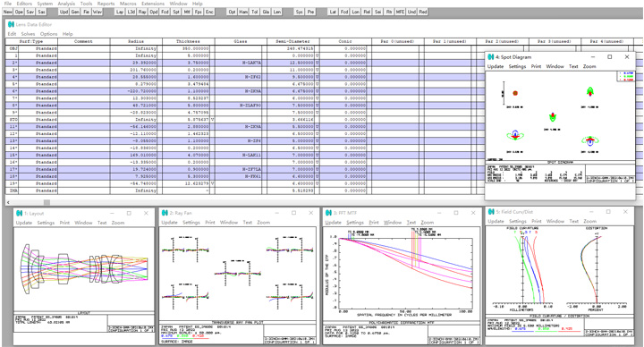Click the Radius column header
This screenshot has width=644, height=347.
pos(136,41)
